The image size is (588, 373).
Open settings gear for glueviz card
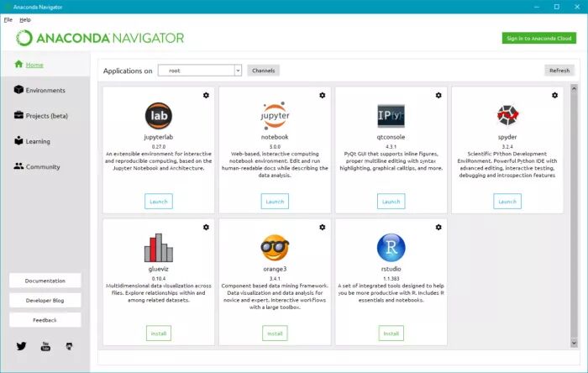click(x=206, y=227)
